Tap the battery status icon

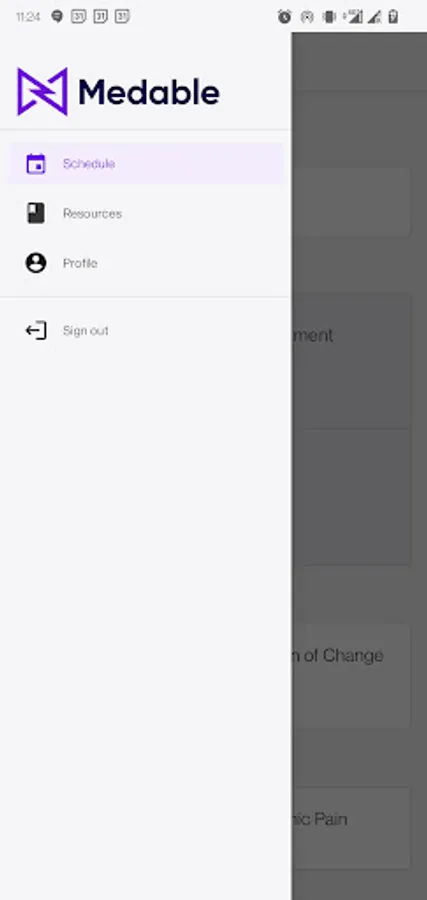[393, 17]
